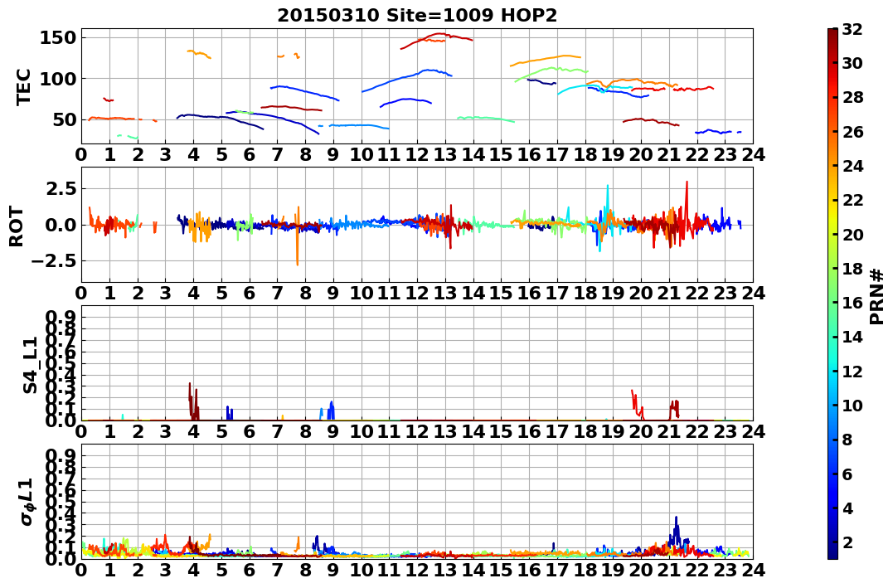Click hour 24 tick under TEC panel

pyautogui.click(x=753, y=155)
